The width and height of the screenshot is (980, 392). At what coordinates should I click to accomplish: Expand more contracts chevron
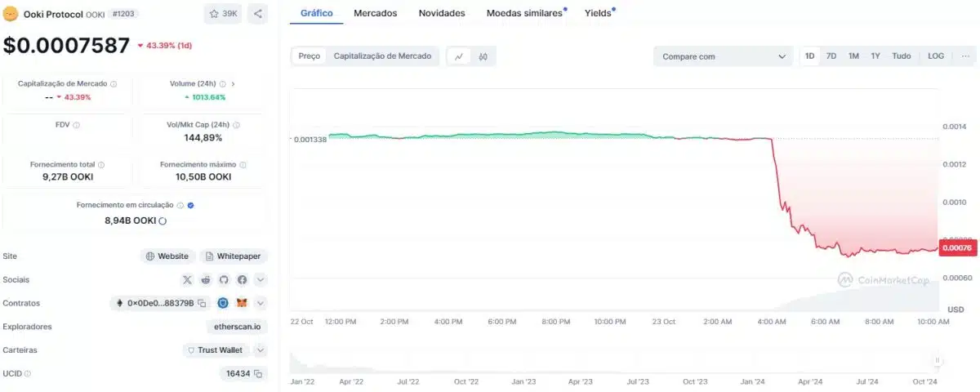tap(261, 303)
